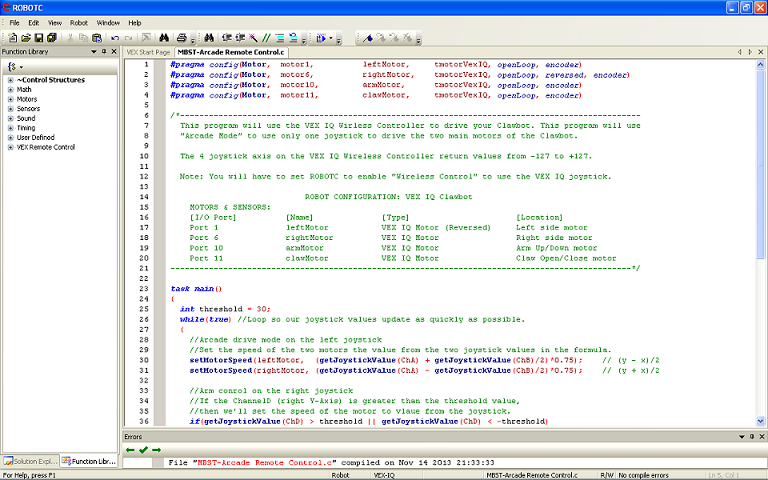Click the 'VEX-IQ' status bar entry

tap(384, 475)
